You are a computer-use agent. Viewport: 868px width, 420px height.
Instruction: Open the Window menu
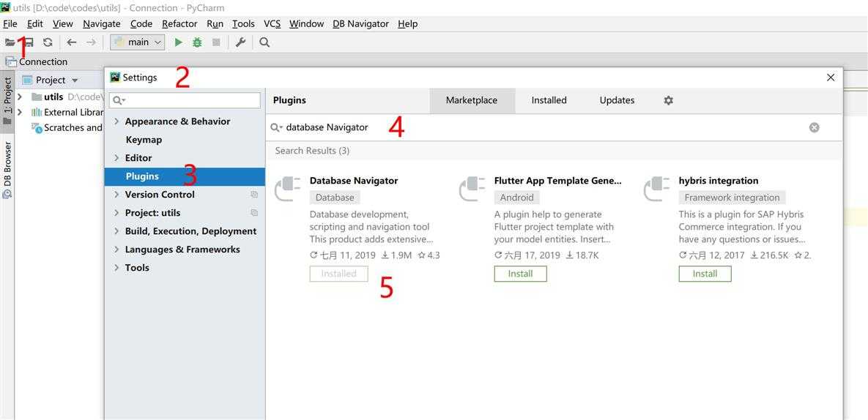[306, 23]
